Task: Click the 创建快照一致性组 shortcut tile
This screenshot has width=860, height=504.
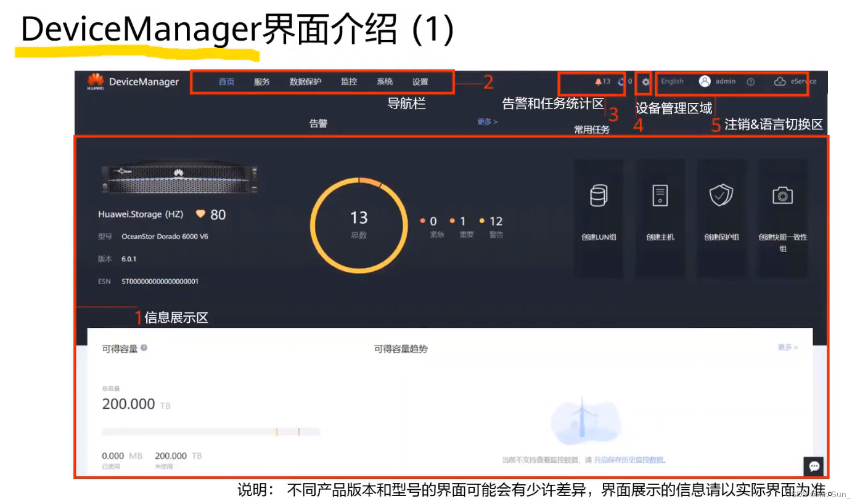Action: (783, 218)
